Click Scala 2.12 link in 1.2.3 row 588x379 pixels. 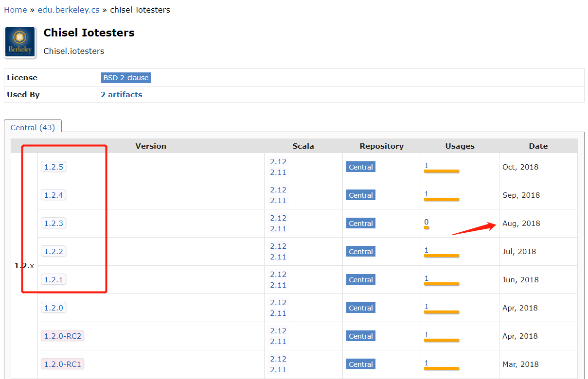coord(278,218)
